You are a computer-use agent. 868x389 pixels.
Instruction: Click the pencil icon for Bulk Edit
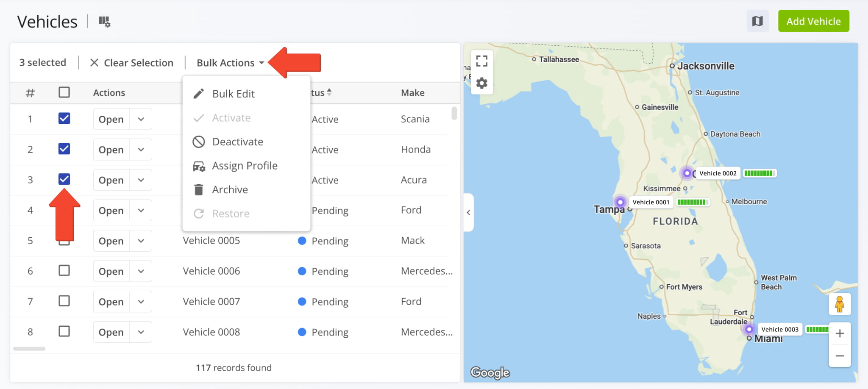[199, 94]
